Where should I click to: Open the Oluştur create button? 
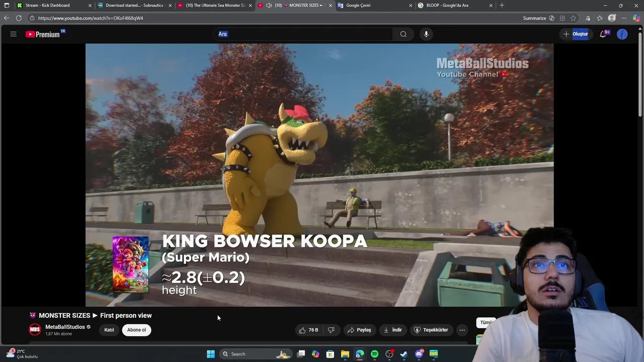pos(576,34)
